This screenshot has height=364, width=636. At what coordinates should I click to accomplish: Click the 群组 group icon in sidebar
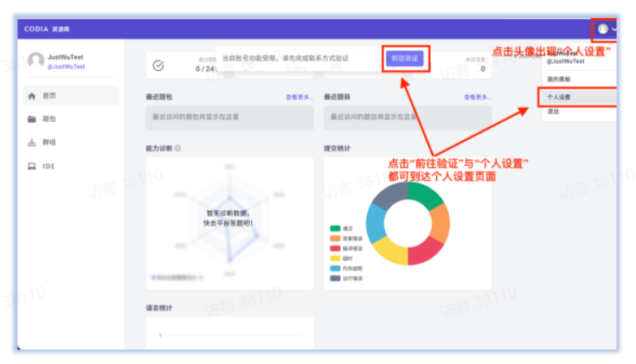tap(32, 143)
